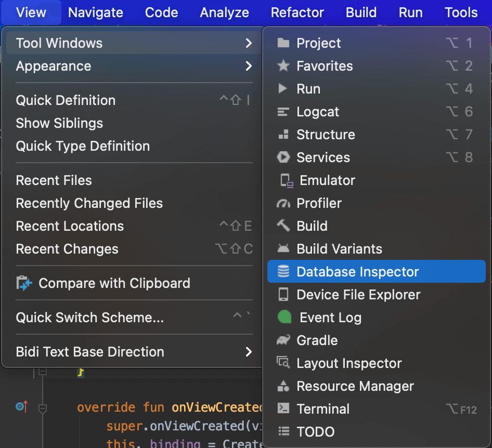Click the green Event Log icon

coord(284,317)
